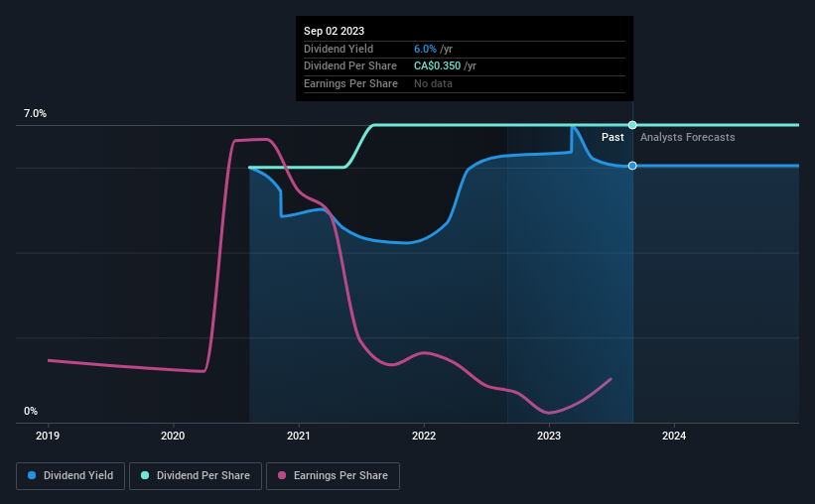Click the 2020 x-axis label
Image resolution: width=815 pixels, height=504 pixels.
pos(173,436)
